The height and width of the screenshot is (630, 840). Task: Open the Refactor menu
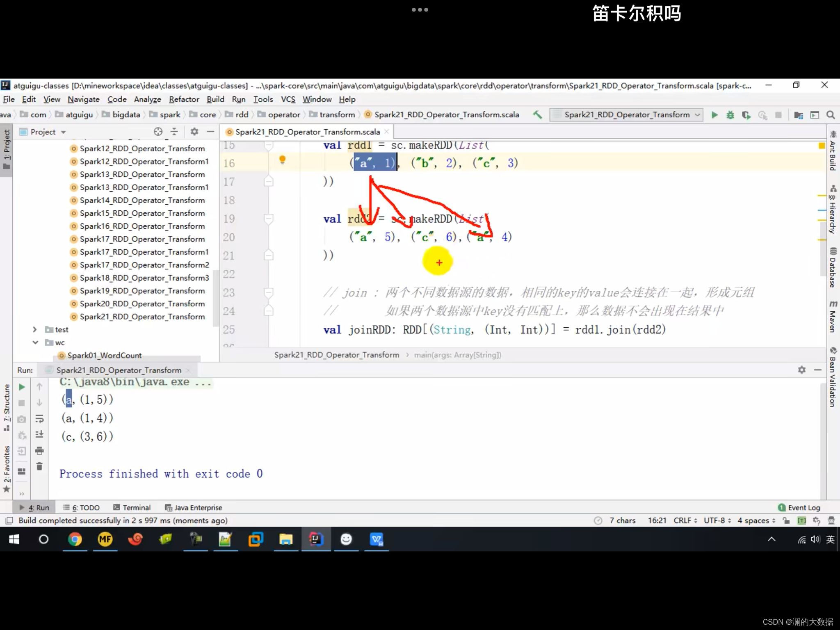184,99
